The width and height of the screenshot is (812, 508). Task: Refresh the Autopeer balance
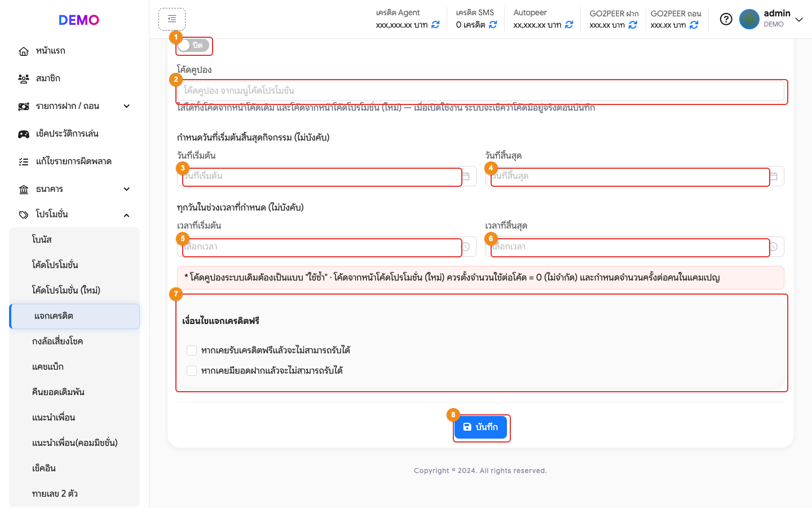click(569, 25)
